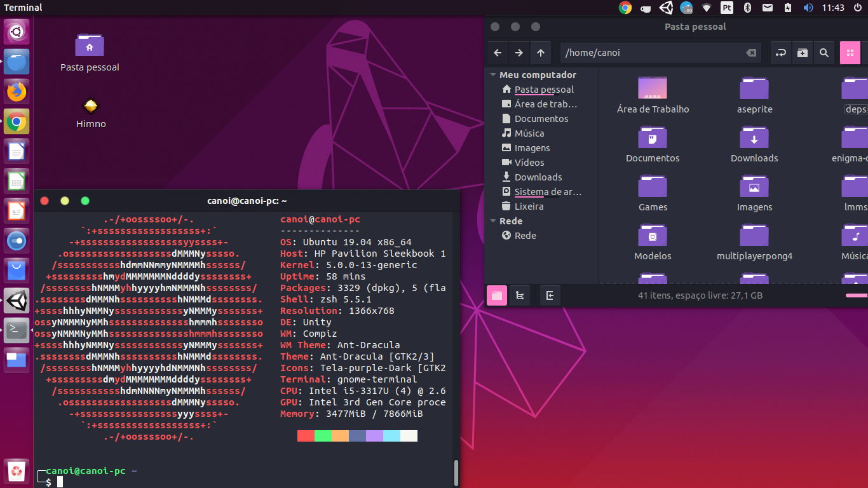Viewport: 868px width, 488px height.
Task: Open the file search magnifier
Action: coord(824,53)
